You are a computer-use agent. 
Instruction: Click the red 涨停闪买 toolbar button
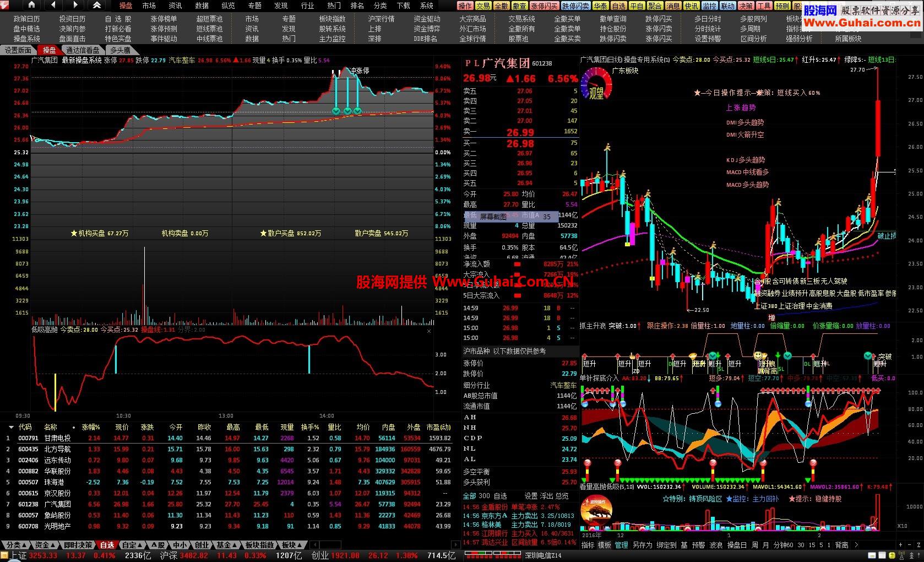(544, 6)
